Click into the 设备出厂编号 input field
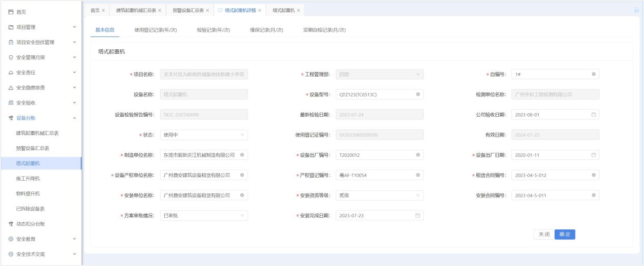The width and height of the screenshot is (644, 266). click(x=375, y=155)
